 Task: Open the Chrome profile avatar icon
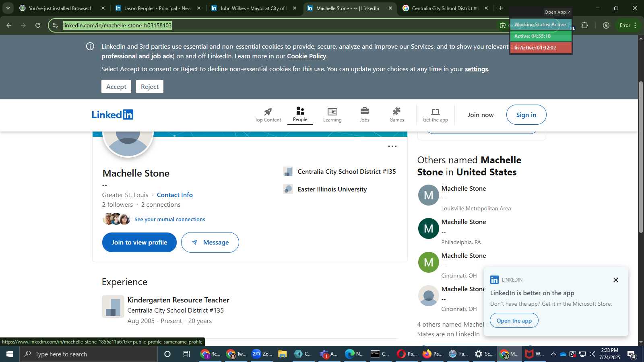606,25
